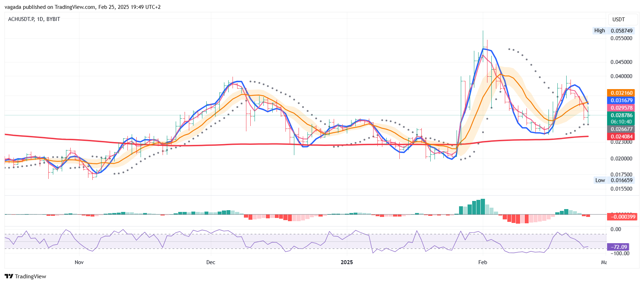
Task: Click the 06:10:40 countdown timer label
Action: point(621,122)
